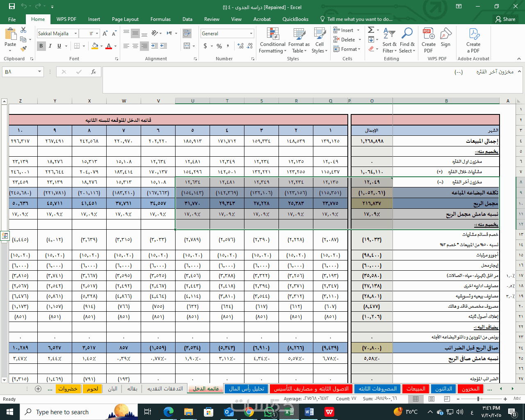
Task: Open the General number format dropdown
Action: (x=251, y=34)
